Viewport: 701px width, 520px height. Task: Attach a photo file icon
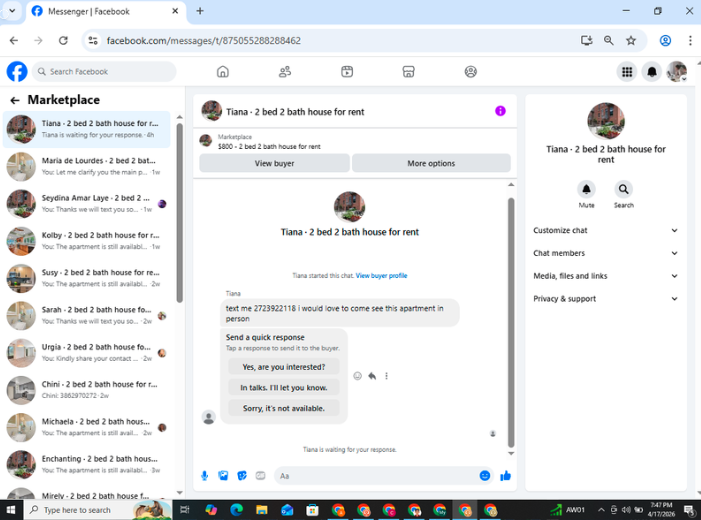223,476
